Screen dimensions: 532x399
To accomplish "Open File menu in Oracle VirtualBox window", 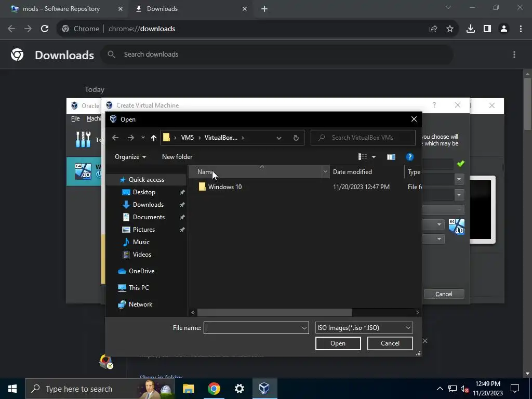I will point(75,118).
